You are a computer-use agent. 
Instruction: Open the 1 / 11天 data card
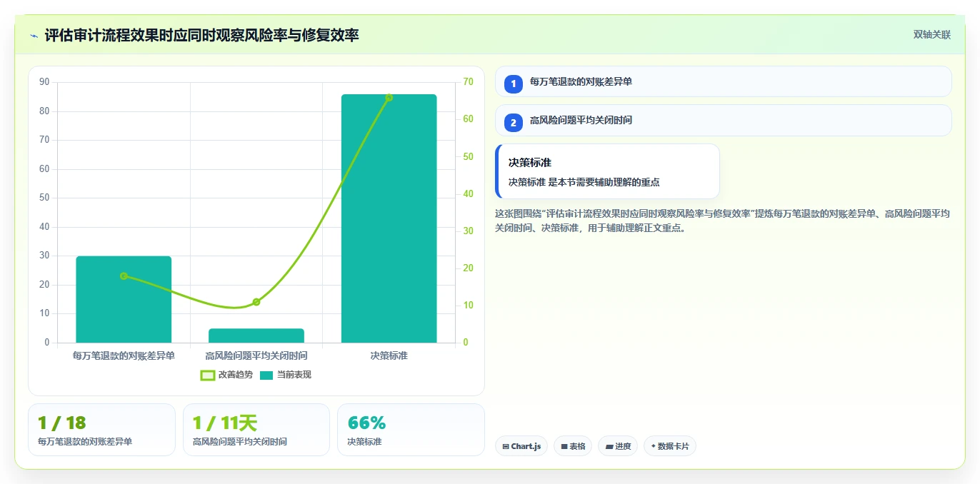(x=256, y=430)
